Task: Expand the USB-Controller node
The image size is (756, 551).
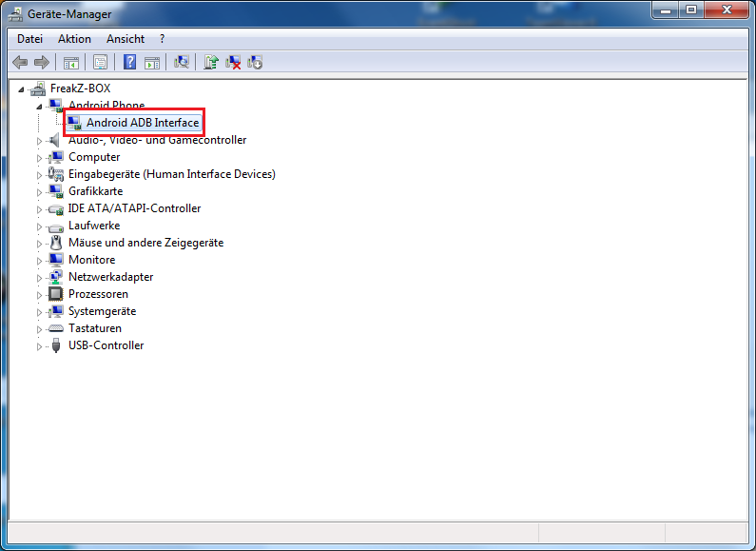Action: coord(40,346)
